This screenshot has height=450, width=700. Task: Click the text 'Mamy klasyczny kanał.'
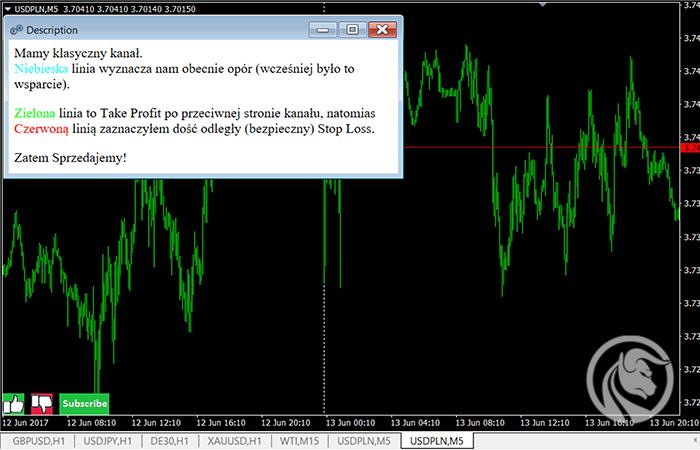(78, 54)
